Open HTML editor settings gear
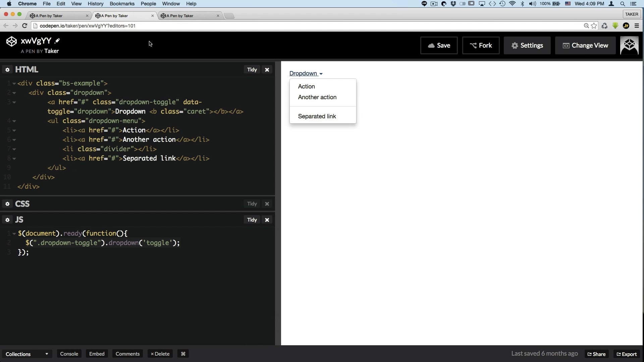 point(7,70)
